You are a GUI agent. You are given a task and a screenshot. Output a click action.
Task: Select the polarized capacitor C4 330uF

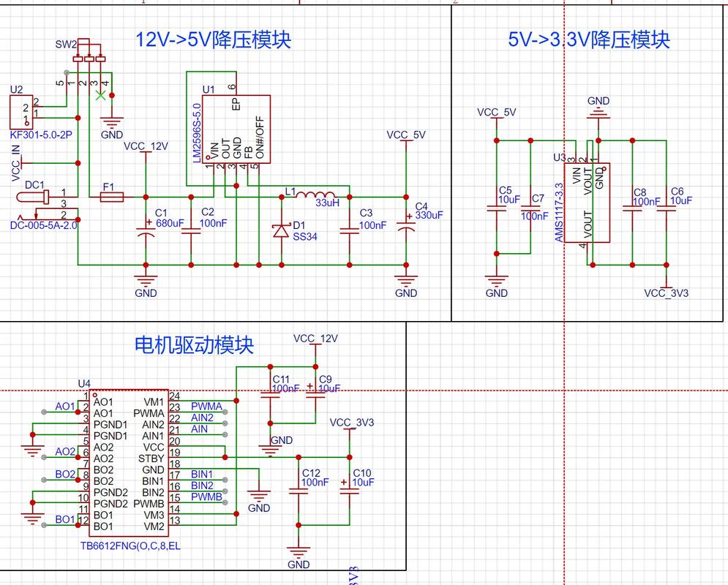pyautogui.click(x=405, y=227)
